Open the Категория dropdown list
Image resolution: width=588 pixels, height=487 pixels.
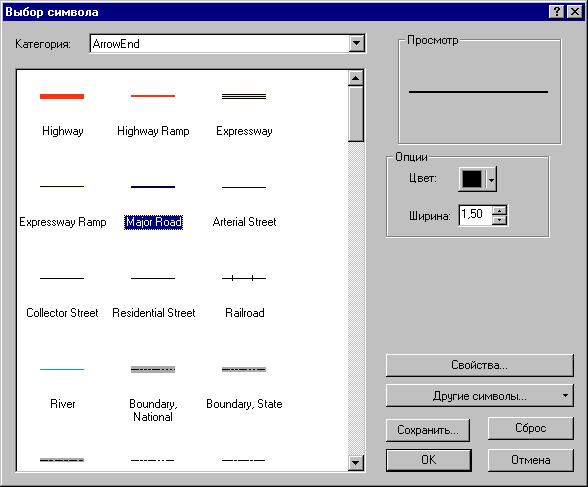tap(356, 43)
